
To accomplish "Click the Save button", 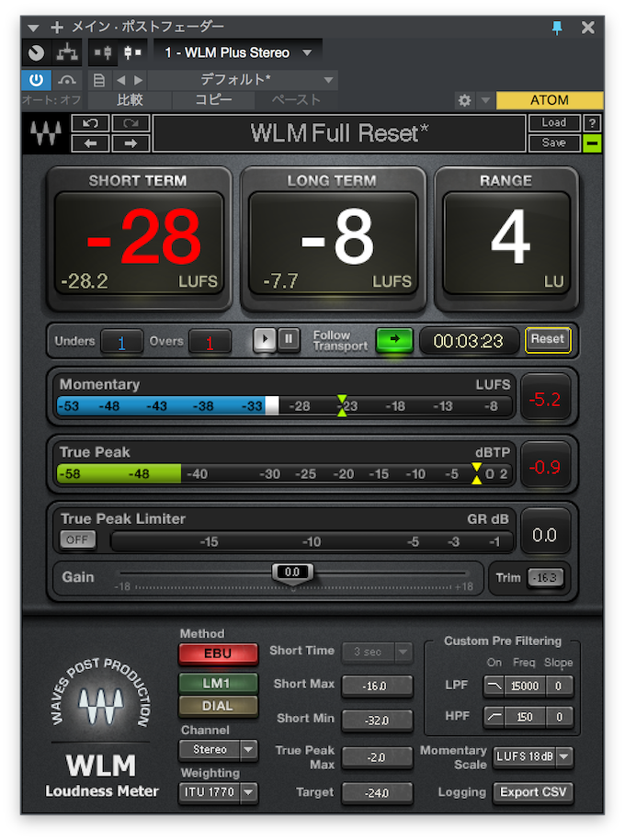I will pos(554,143).
